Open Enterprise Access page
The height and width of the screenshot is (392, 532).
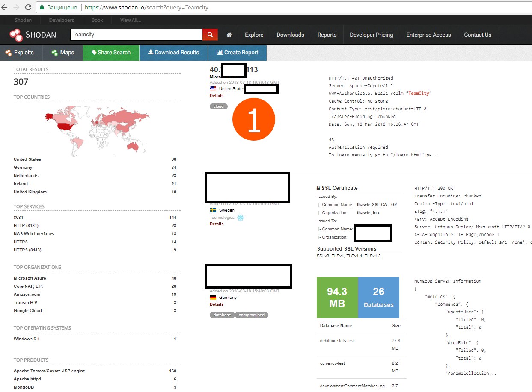428,35
